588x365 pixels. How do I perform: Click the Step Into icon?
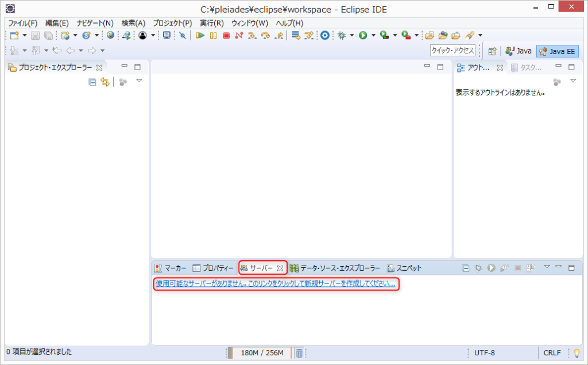click(252, 35)
